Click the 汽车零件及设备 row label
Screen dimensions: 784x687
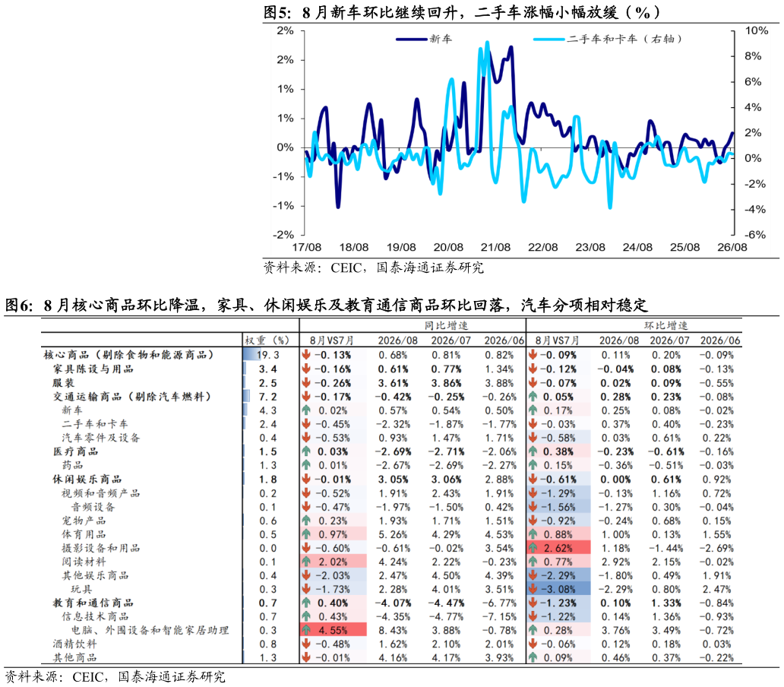pos(101,438)
